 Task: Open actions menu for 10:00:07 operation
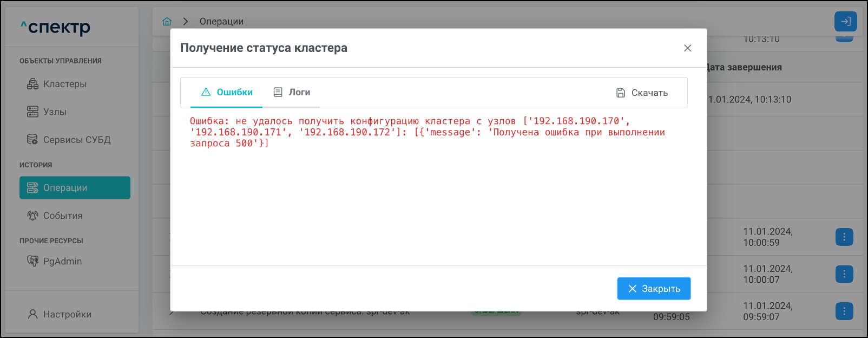point(844,274)
